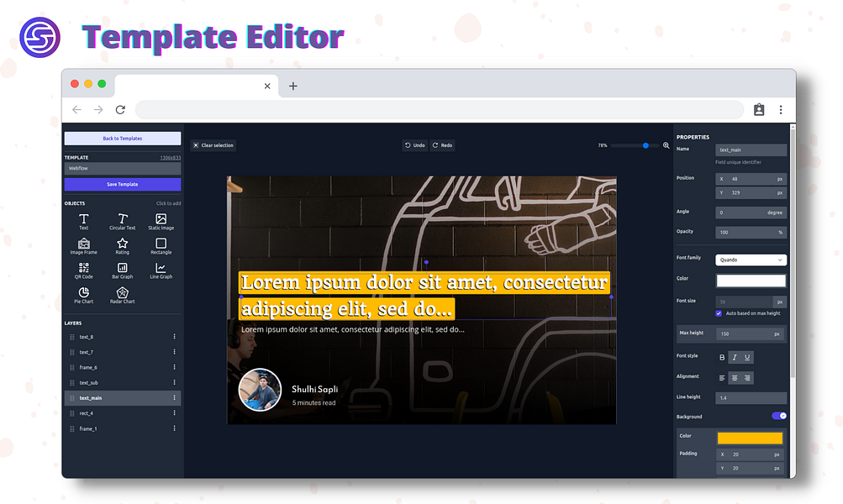Go Back to Templates

pyautogui.click(x=123, y=139)
